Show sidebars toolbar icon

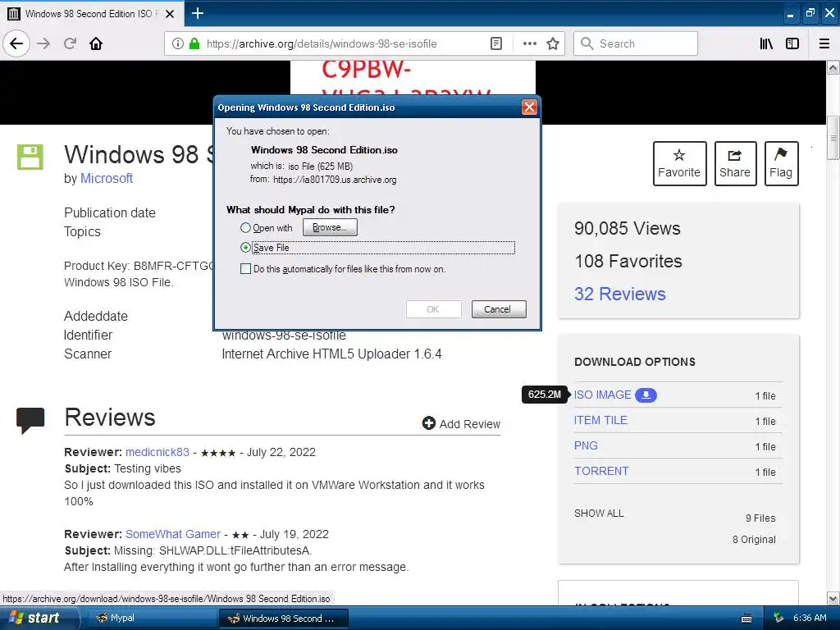tap(792, 43)
